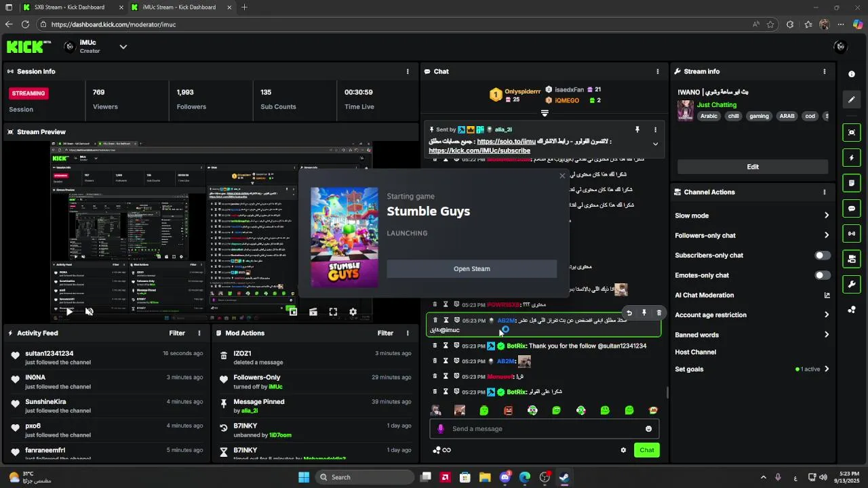Open picture-in-picture for stream preview

click(x=293, y=312)
